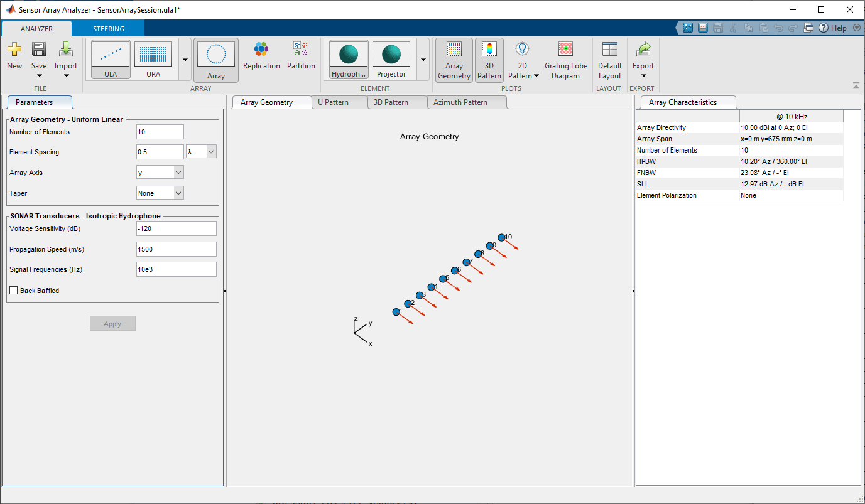The width and height of the screenshot is (865, 504).
Task: Restore the Default Layout
Action: [610, 60]
